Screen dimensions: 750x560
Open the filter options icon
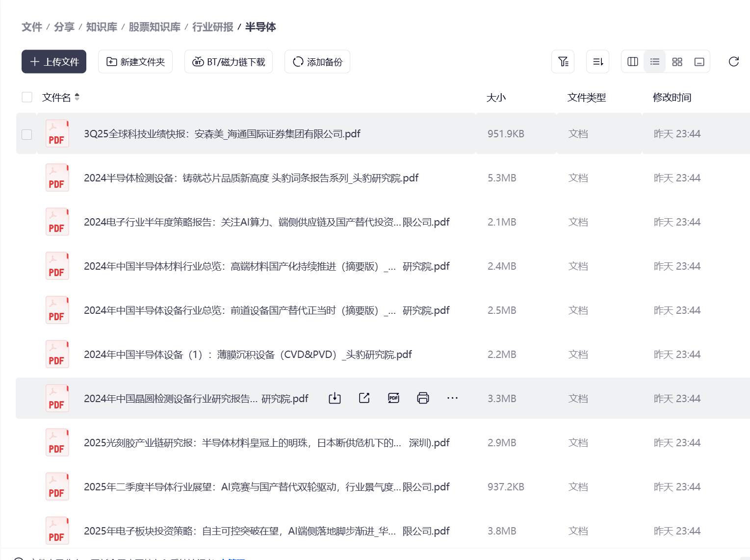563,62
